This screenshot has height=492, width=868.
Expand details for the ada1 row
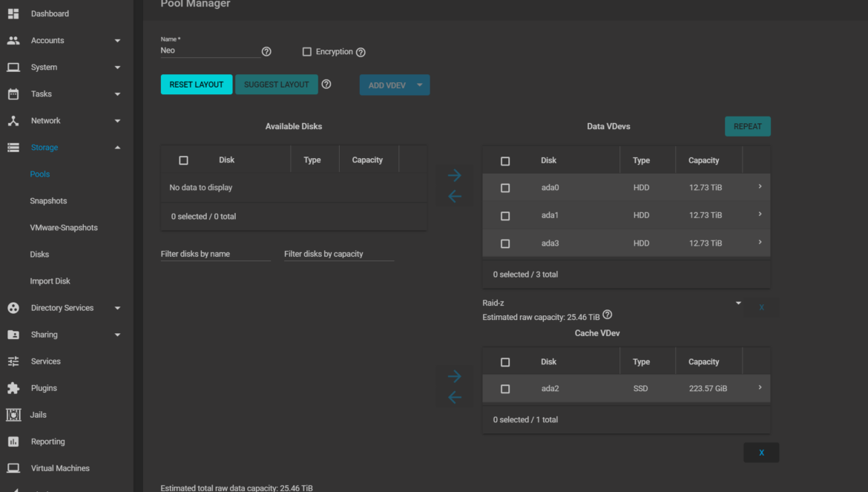pyautogui.click(x=760, y=214)
